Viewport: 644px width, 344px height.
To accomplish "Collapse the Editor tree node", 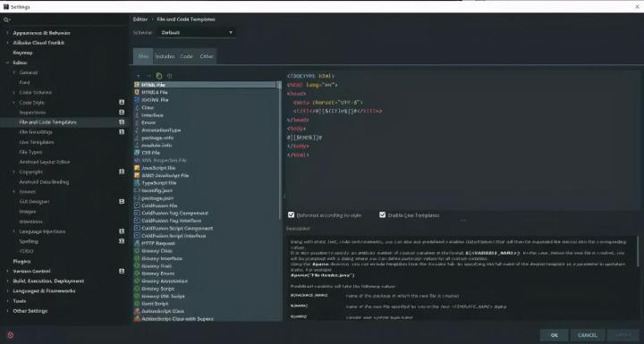I will coord(7,63).
